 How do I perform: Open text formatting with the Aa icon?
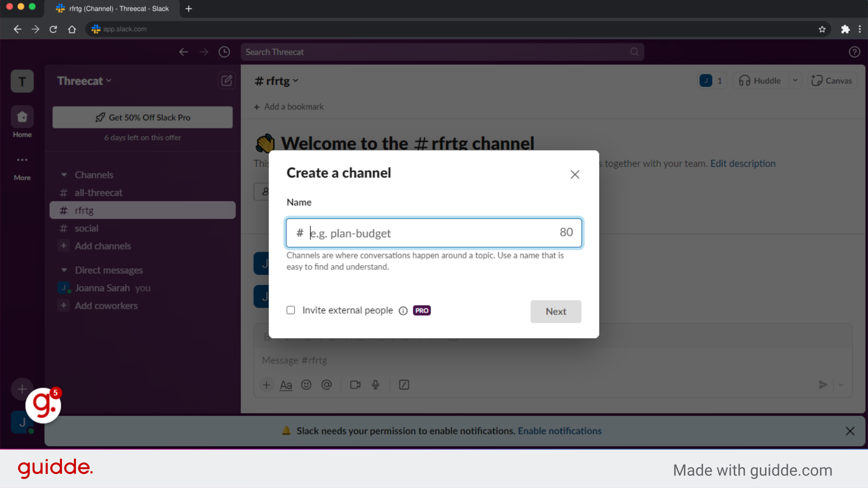(x=285, y=385)
